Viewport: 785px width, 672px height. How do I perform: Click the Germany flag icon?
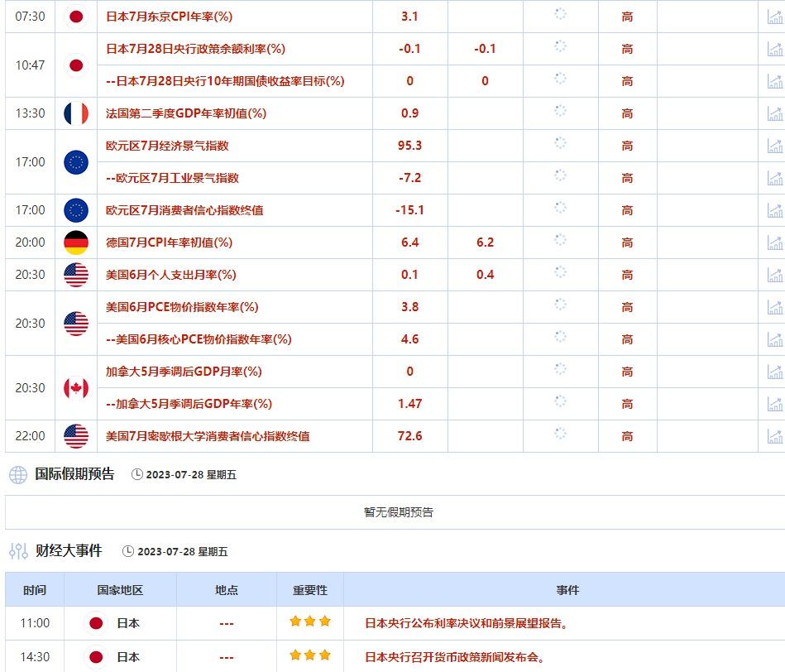click(76, 242)
